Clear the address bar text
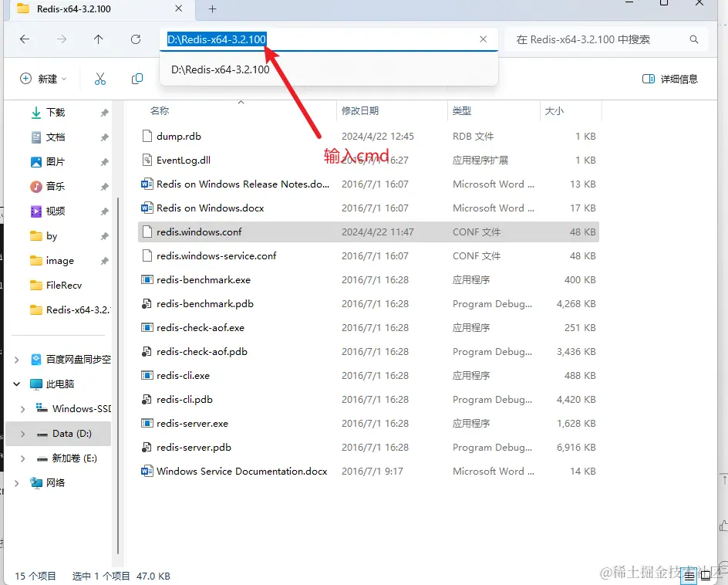Image resolution: width=728 pixels, height=585 pixels. [x=484, y=39]
